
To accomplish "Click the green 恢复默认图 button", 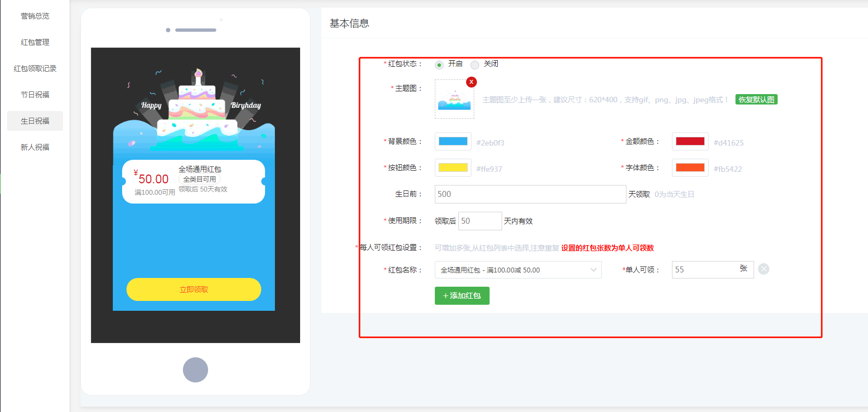I will (x=756, y=100).
